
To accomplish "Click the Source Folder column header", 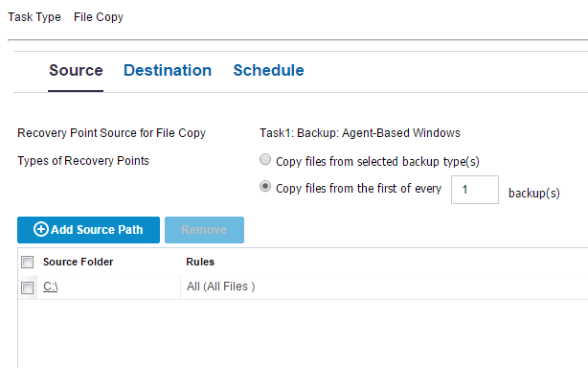I will point(78,262).
